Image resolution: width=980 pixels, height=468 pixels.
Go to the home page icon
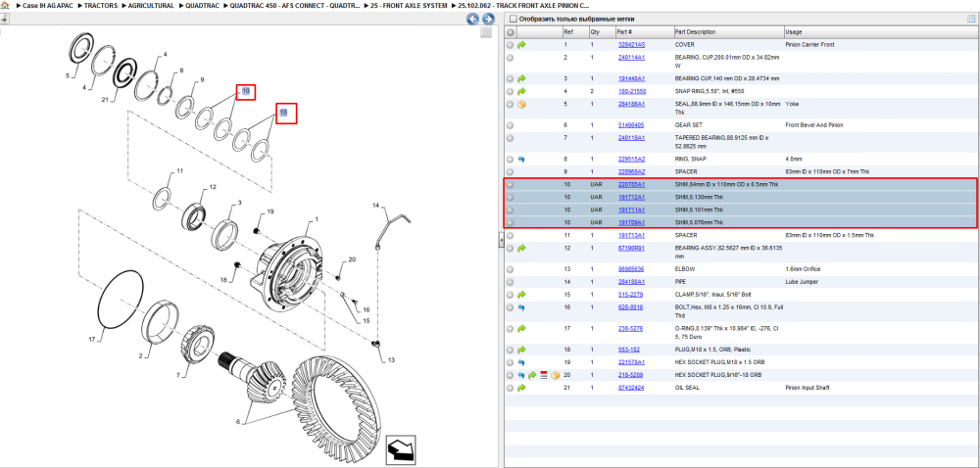click(4, 5)
